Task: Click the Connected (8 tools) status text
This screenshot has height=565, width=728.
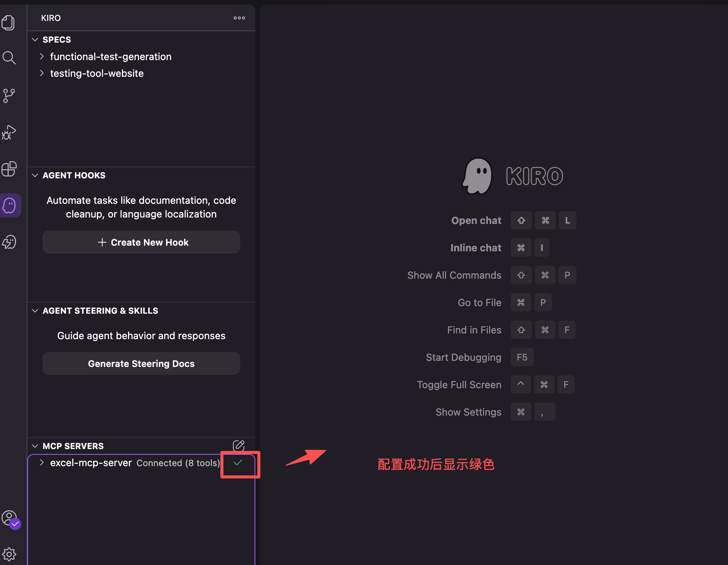Action: (178, 463)
